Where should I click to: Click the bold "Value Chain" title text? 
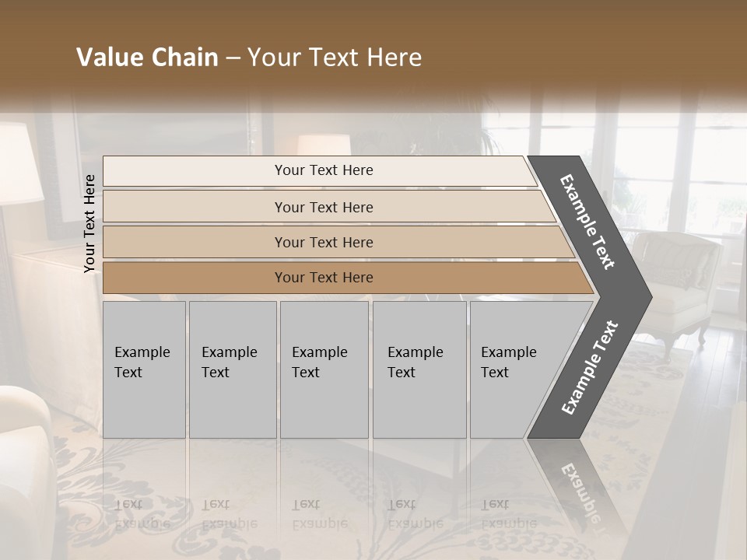click(x=147, y=58)
